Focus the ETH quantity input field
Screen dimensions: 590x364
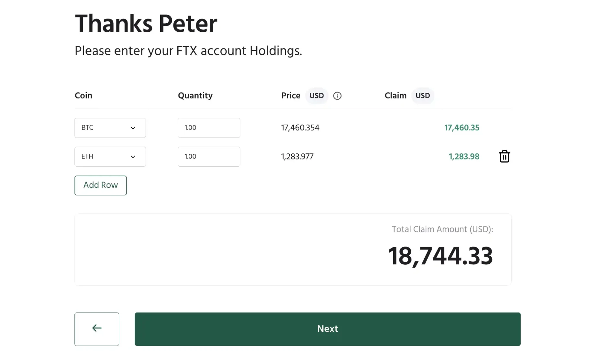(209, 157)
